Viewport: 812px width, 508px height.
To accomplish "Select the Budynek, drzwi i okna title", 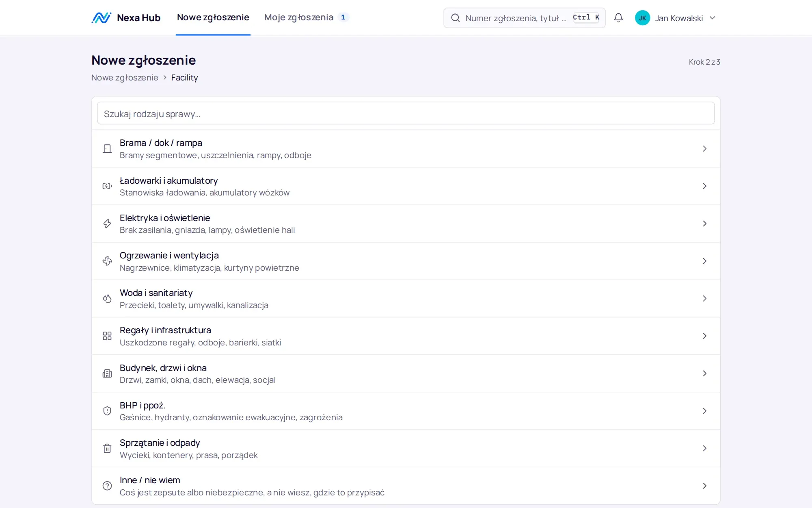I will pos(163,368).
